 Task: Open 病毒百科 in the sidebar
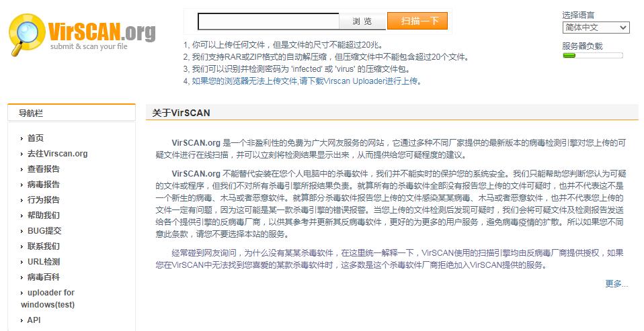click(43, 277)
